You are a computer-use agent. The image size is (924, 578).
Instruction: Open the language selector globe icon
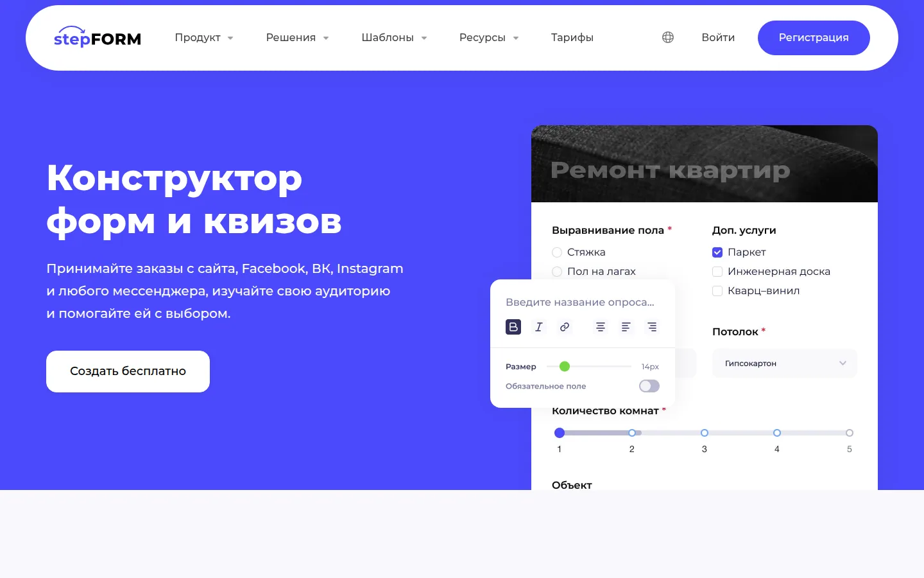[668, 37]
